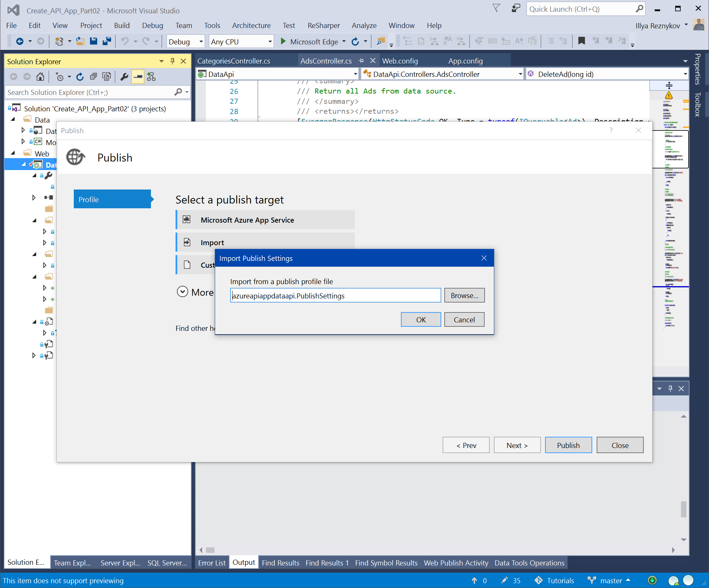Open the Debug configuration dropdown
The width and height of the screenshot is (709, 588).
(x=201, y=42)
